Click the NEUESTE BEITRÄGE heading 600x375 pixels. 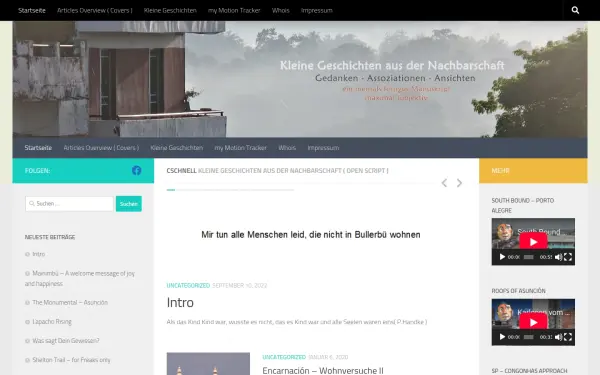tap(50, 237)
